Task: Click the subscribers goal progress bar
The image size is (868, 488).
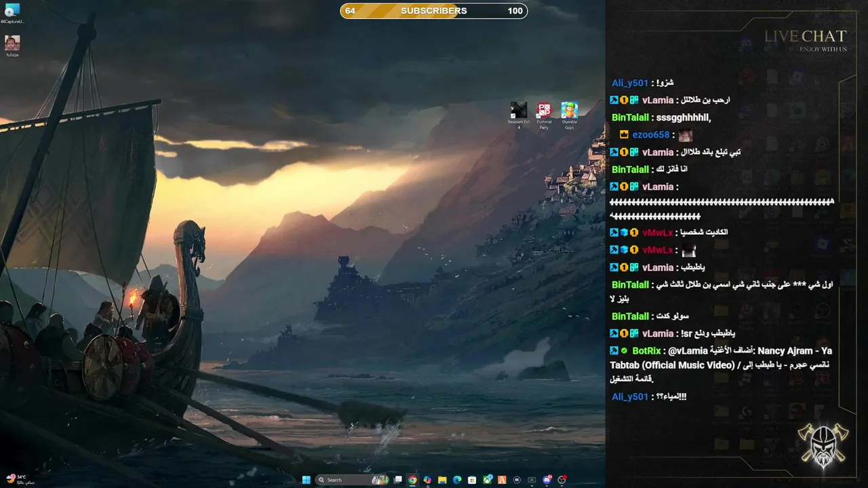Action: tap(434, 11)
